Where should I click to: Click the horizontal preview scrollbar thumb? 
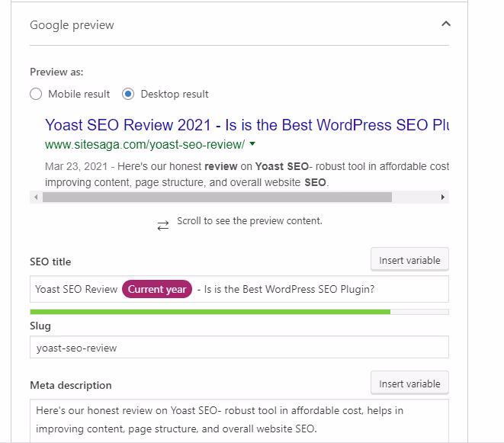217,197
